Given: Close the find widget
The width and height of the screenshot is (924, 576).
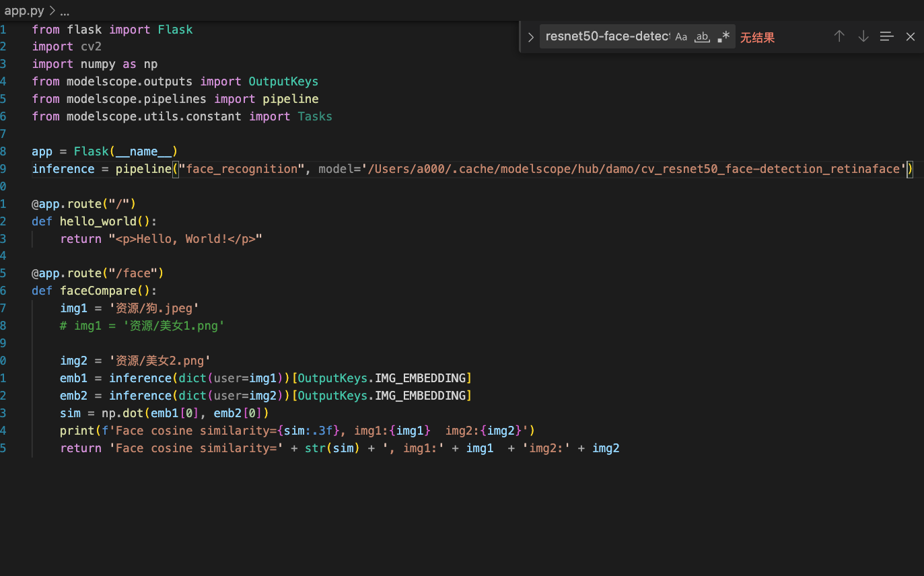Looking at the screenshot, I should [911, 36].
